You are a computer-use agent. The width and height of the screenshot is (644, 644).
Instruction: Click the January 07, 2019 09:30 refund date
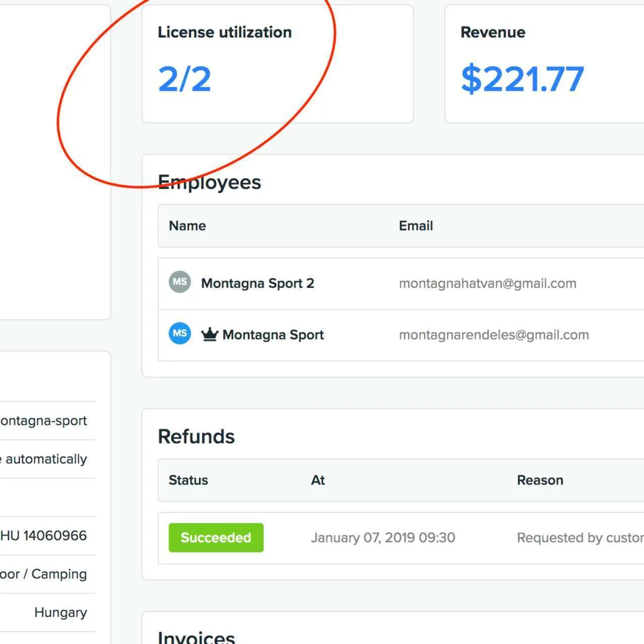tap(383, 538)
